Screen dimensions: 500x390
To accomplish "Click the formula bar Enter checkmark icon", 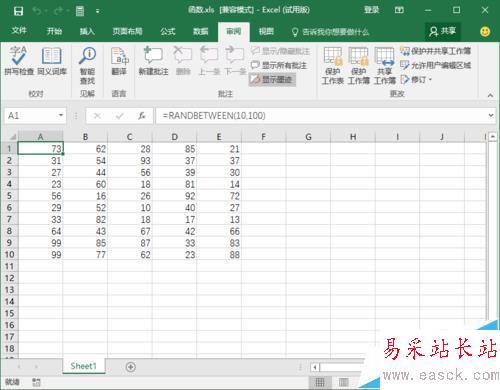I will point(120,116).
